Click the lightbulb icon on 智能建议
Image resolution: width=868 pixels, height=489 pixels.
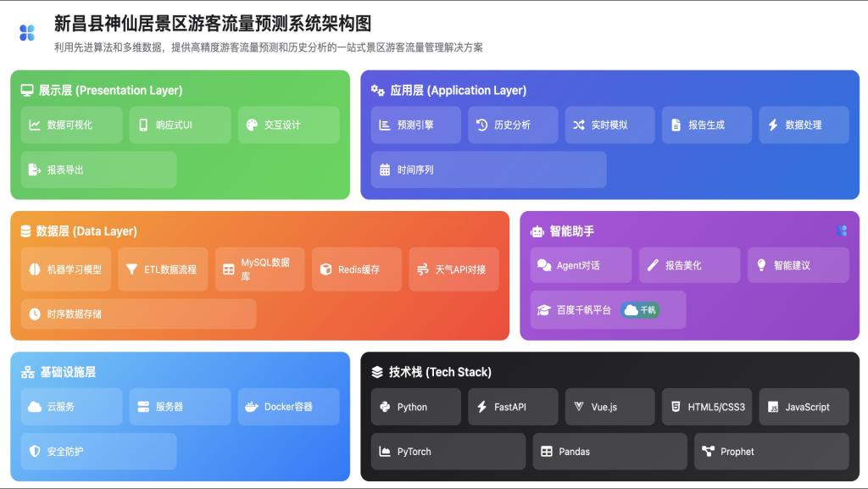761,265
